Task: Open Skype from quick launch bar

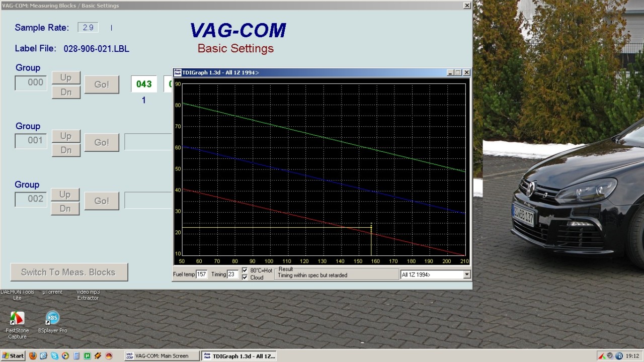Action: pos(54,356)
